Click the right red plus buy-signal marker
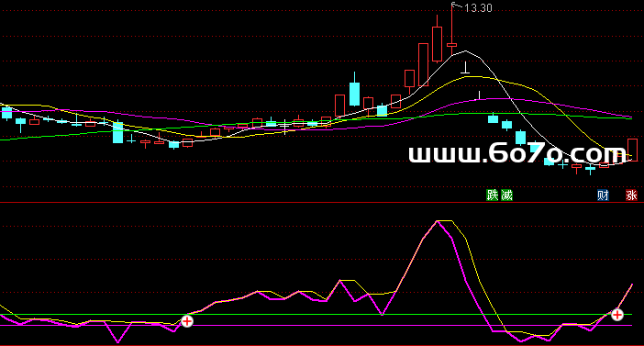 click(x=617, y=315)
